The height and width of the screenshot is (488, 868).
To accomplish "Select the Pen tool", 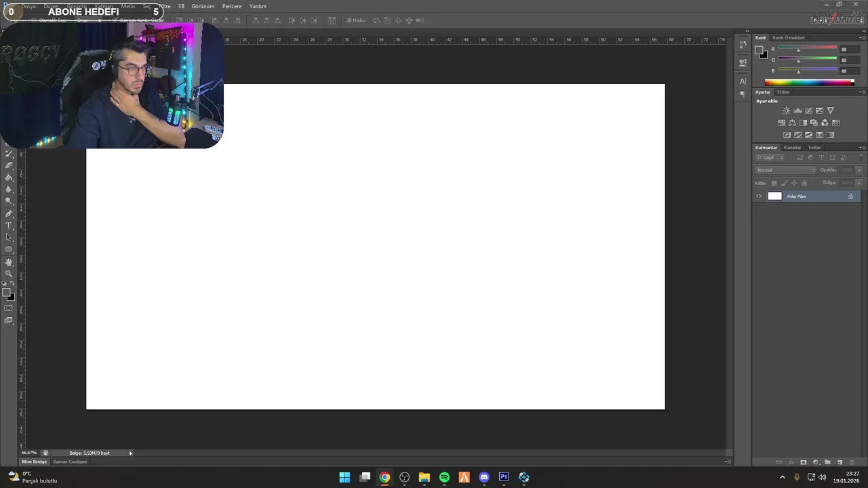I will click(x=9, y=213).
